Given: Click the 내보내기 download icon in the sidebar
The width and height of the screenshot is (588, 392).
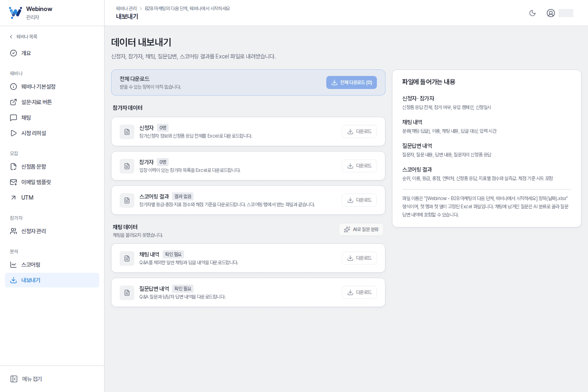Looking at the screenshot, I should point(13,280).
